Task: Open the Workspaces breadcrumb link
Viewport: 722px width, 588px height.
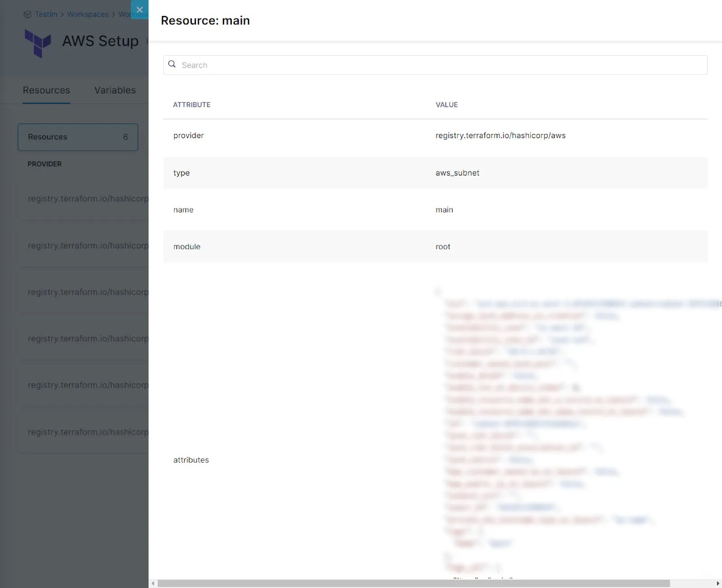Action: 88,14
